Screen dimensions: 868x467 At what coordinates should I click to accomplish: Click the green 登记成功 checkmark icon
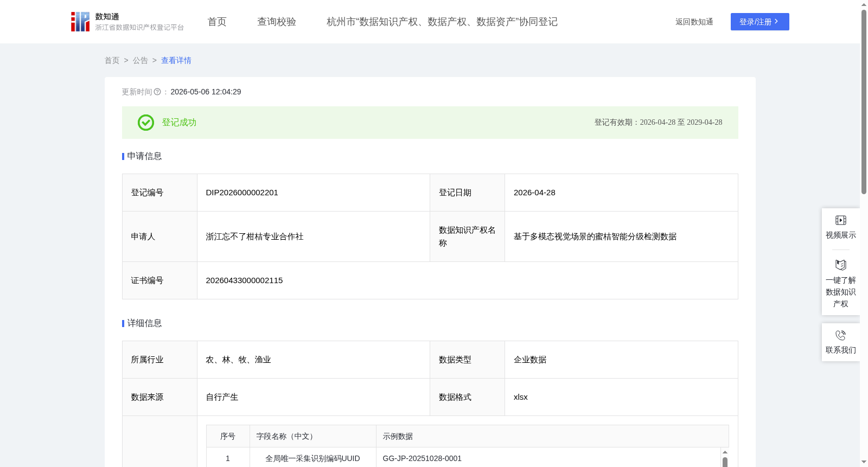point(146,123)
